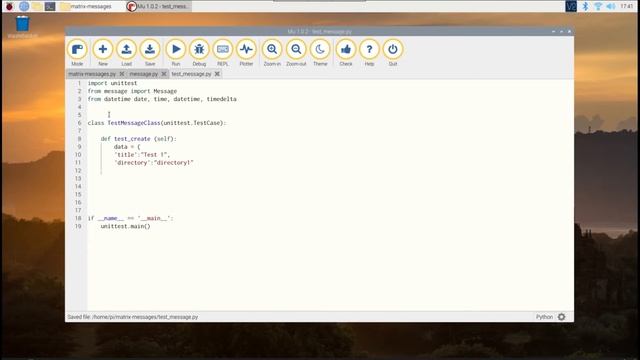Maximize the Mu window

point(561,31)
